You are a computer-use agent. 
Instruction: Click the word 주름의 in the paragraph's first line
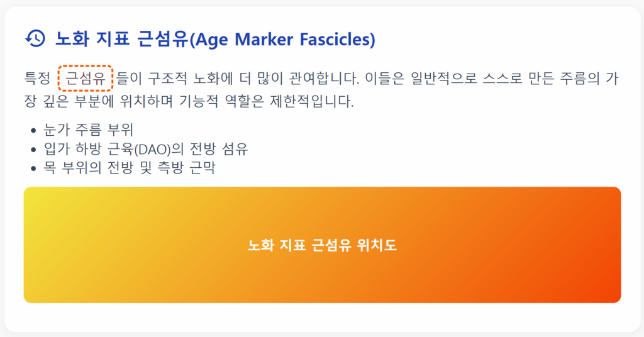tap(580, 78)
